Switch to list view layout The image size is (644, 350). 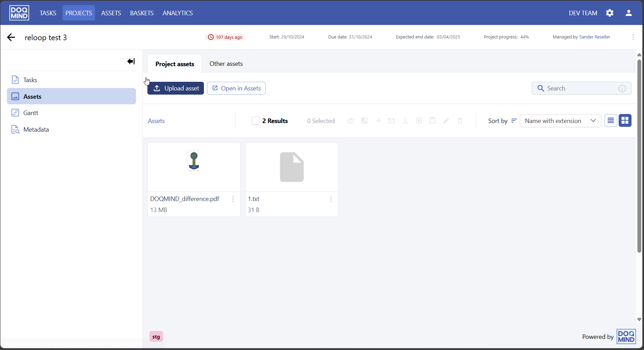(x=611, y=121)
